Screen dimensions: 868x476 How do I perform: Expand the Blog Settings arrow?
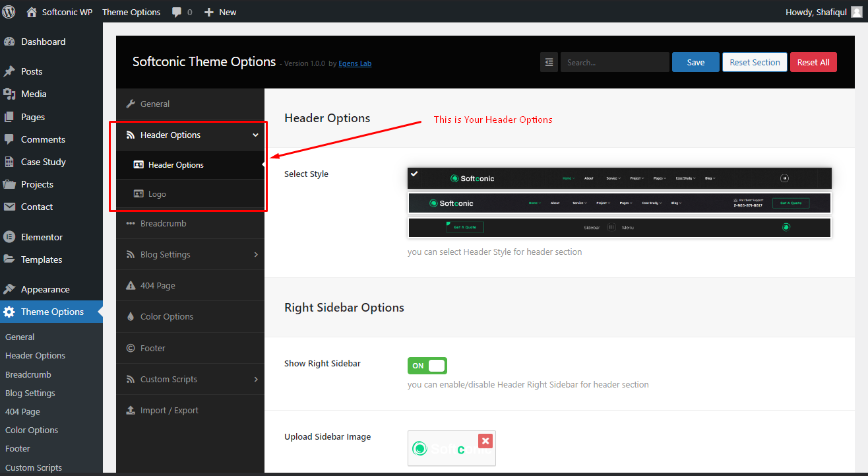[256, 254]
